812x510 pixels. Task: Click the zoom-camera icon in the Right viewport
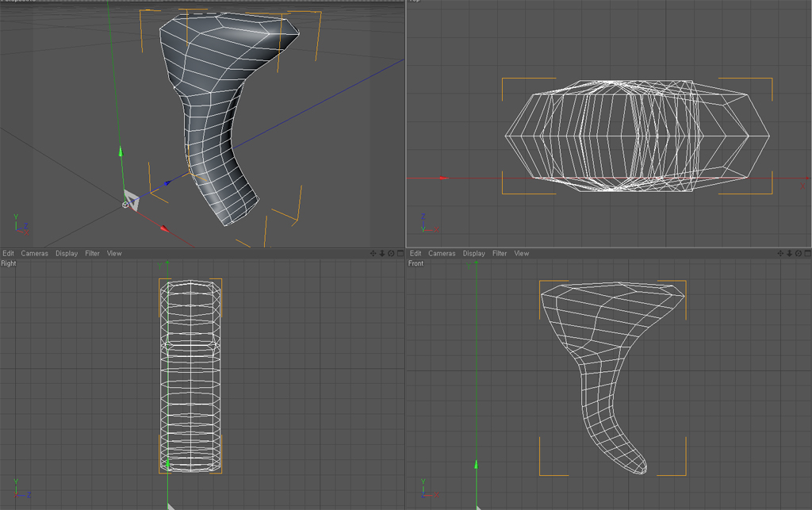click(382, 253)
